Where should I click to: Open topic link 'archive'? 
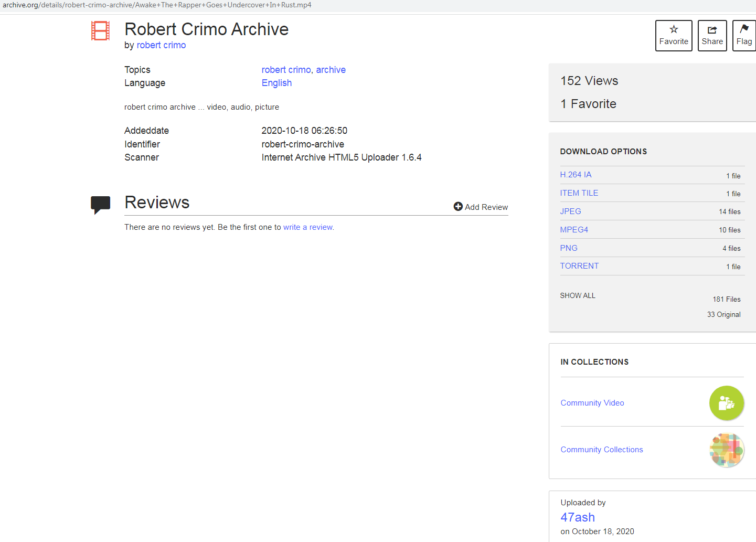(x=331, y=70)
